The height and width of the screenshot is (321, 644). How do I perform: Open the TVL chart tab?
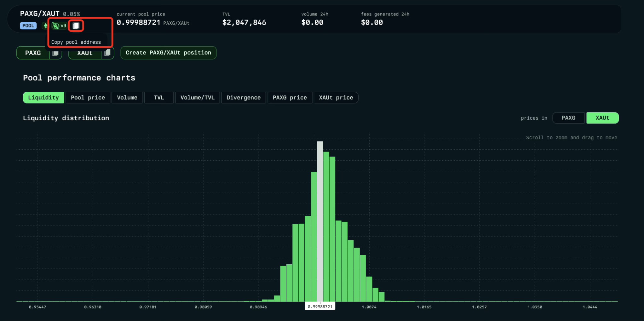coord(159,98)
